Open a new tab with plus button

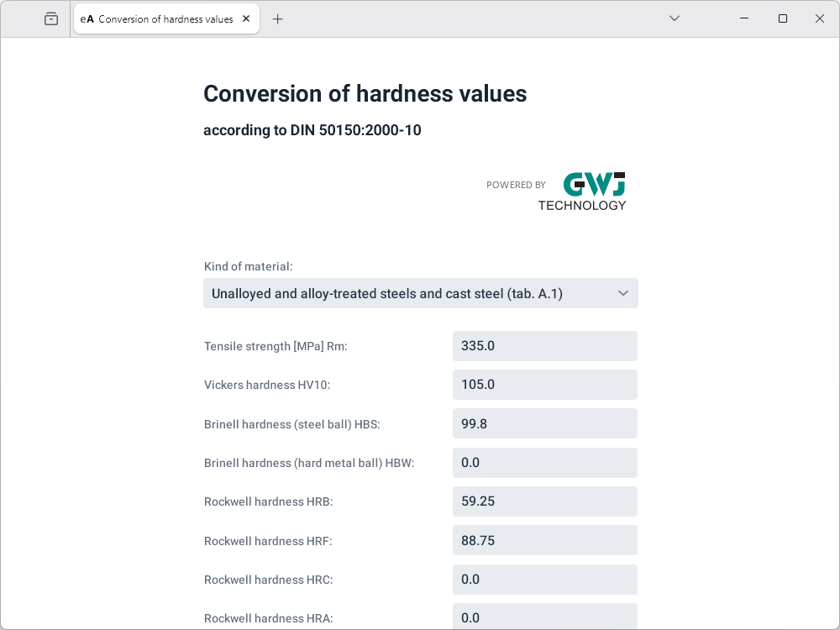click(x=278, y=18)
